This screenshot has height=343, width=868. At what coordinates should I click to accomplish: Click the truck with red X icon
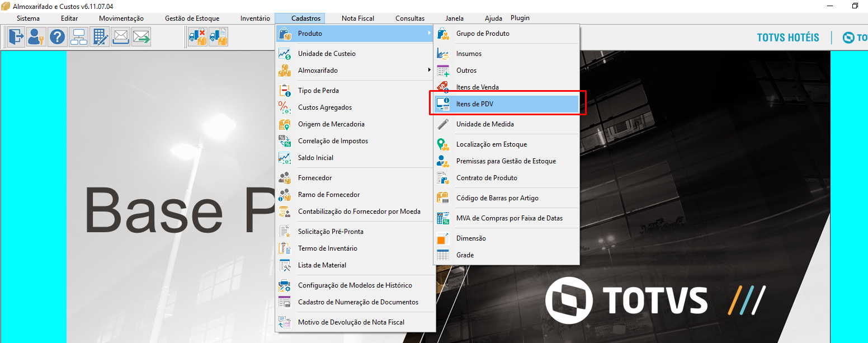point(197,37)
